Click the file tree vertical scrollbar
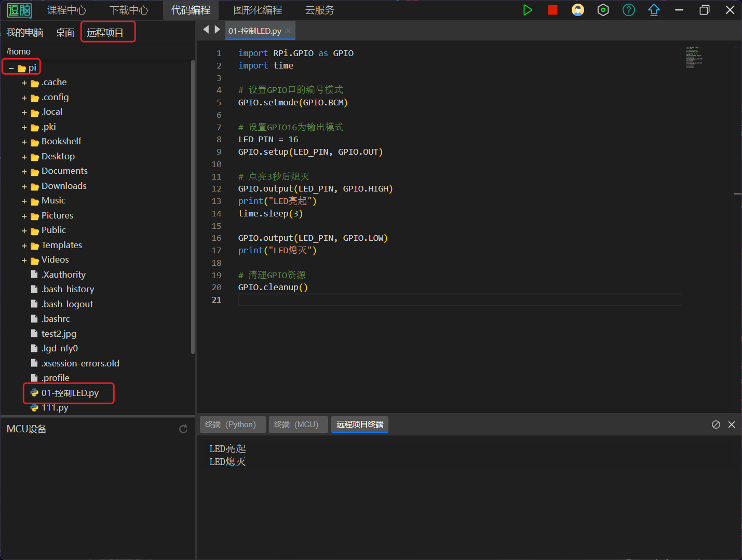 click(193, 208)
